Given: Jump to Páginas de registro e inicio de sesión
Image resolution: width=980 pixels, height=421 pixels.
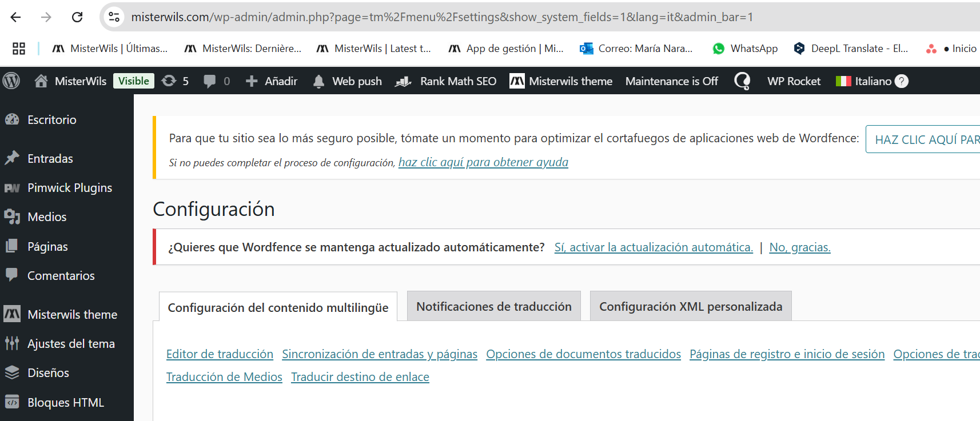Looking at the screenshot, I should (x=787, y=354).
